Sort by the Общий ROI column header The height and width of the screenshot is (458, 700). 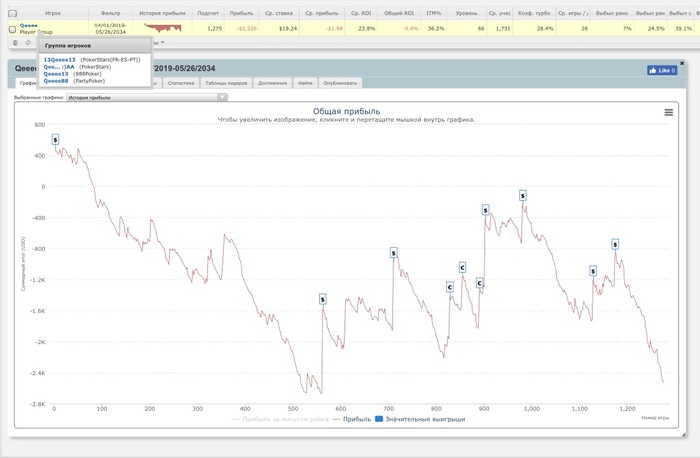(x=399, y=13)
